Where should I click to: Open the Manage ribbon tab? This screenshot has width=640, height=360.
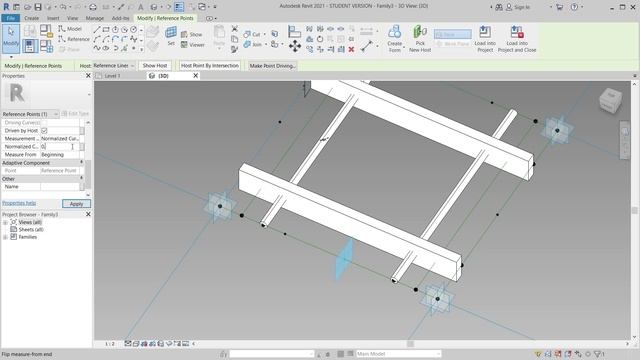pyautogui.click(x=95, y=18)
